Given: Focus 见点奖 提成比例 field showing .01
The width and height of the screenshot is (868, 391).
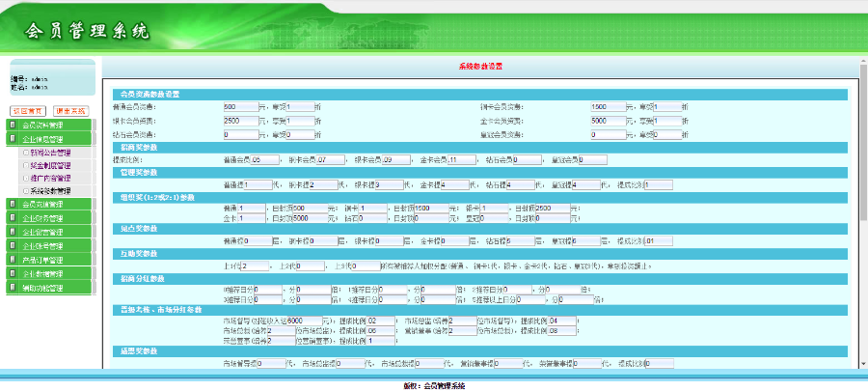Looking at the screenshot, I should (x=658, y=241).
